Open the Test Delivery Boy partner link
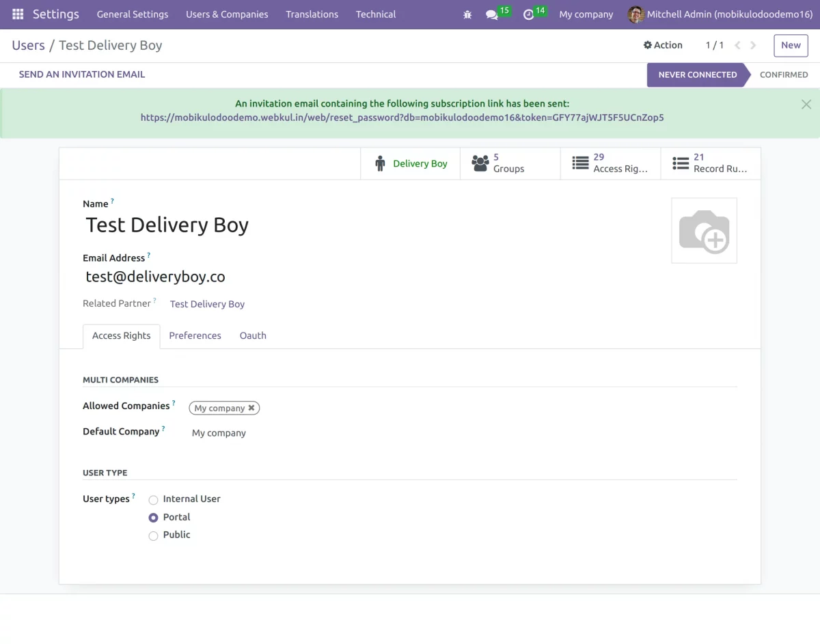 (x=207, y=304)
